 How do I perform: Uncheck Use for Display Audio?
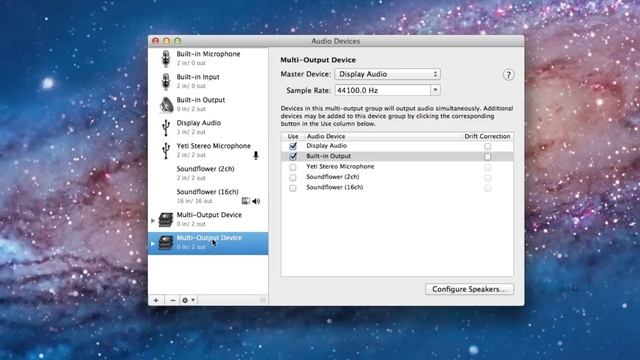coord(293,146)
